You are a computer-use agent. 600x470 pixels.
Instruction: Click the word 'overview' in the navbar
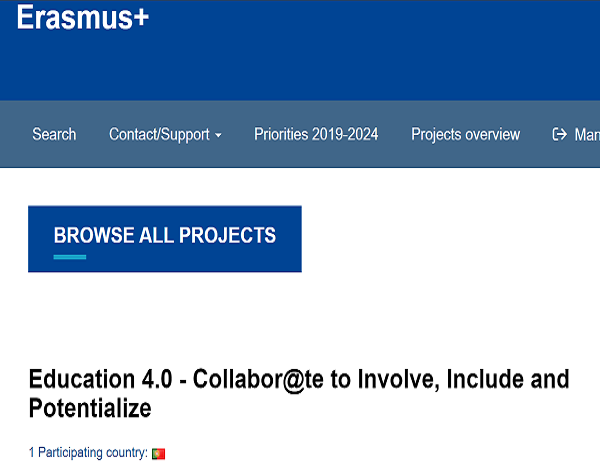pos(491,134)
